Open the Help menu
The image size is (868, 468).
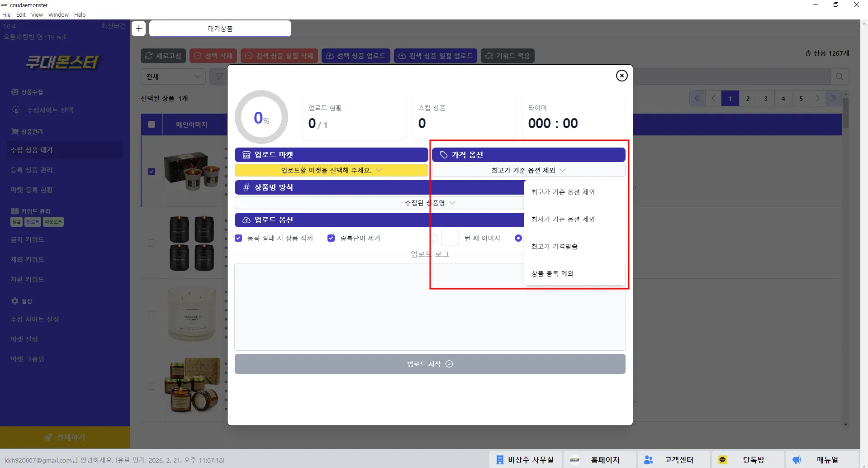[x=80, y=15]
